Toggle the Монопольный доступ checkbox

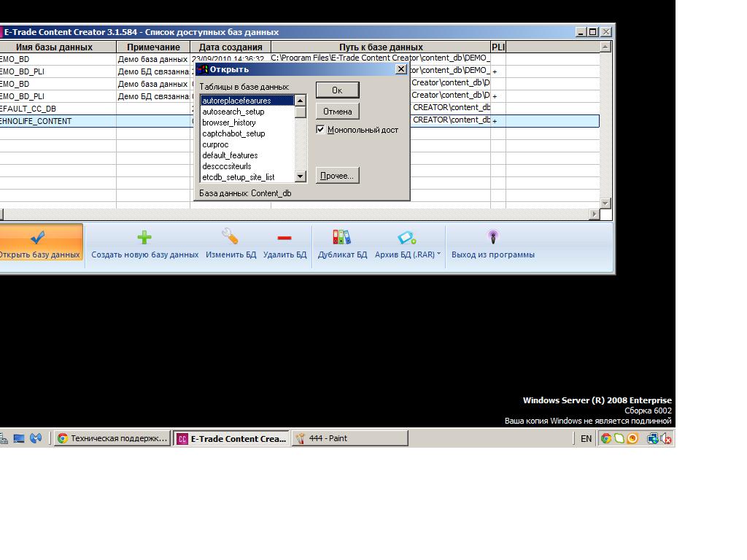coord(321,130)
